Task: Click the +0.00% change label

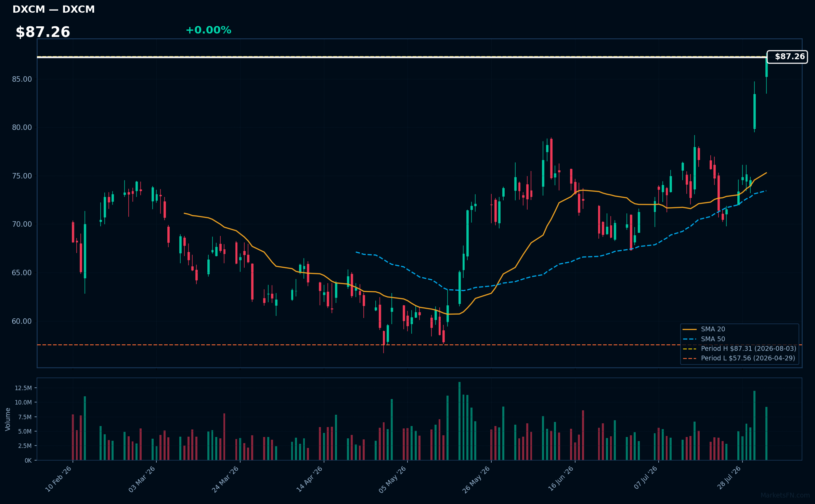Action: 208,30
